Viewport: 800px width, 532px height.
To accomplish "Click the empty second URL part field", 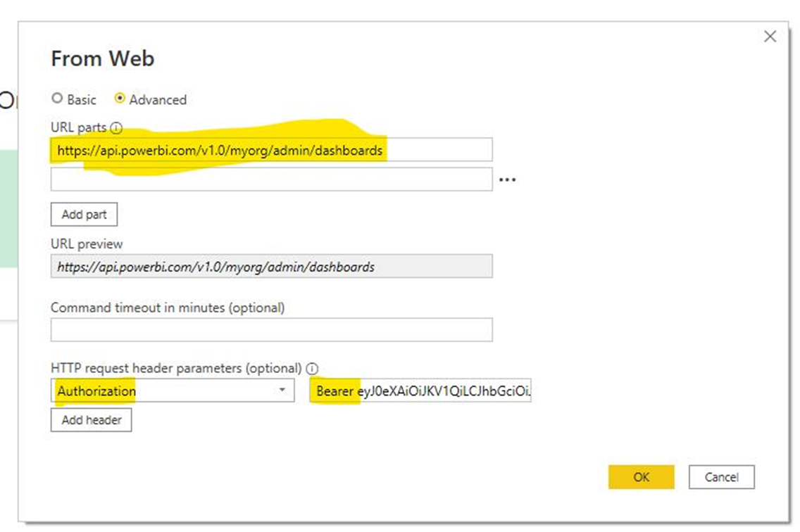I will [271, 179].
